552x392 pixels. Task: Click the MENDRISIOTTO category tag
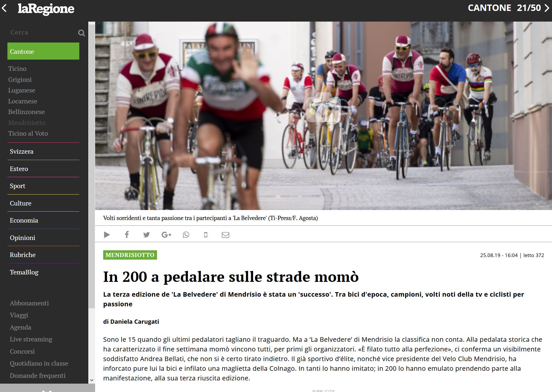[x=130, y=255]
